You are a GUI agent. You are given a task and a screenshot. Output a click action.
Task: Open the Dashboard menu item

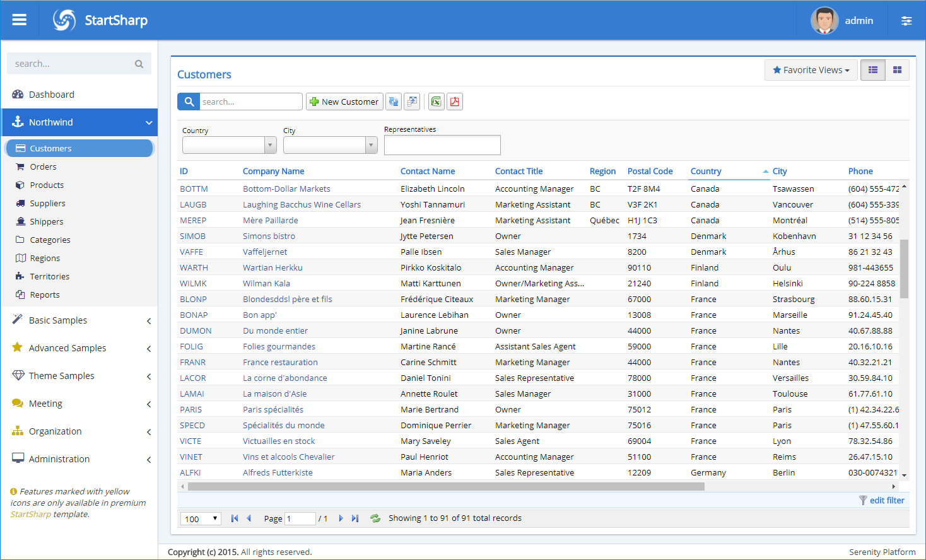(x=51, y=95)
